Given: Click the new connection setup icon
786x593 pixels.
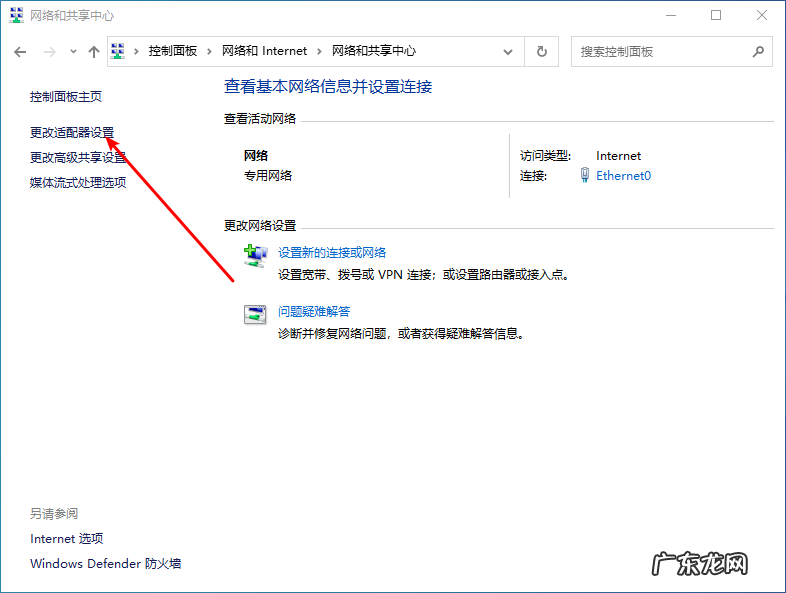Looking at the screenshot, I should (256, 256).
